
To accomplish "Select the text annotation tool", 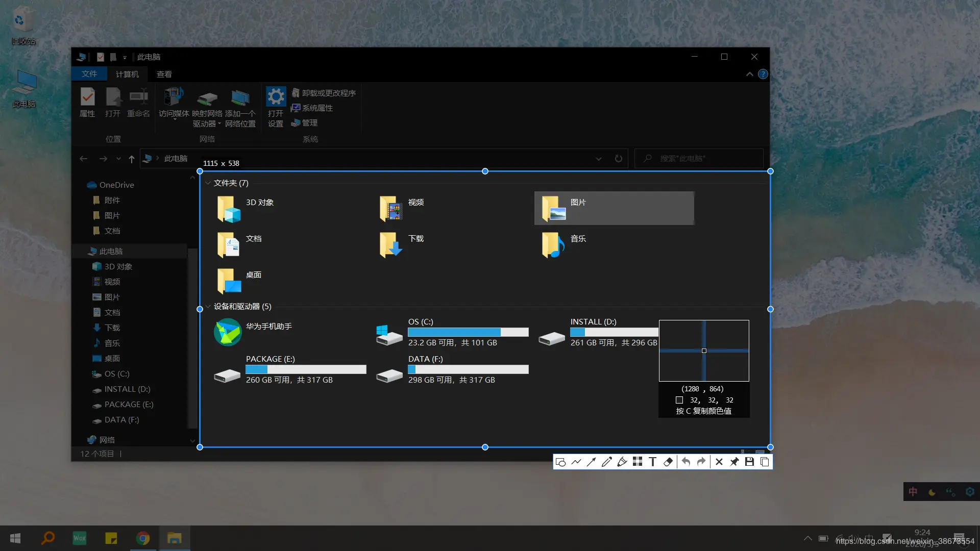I will coord(652,462).
